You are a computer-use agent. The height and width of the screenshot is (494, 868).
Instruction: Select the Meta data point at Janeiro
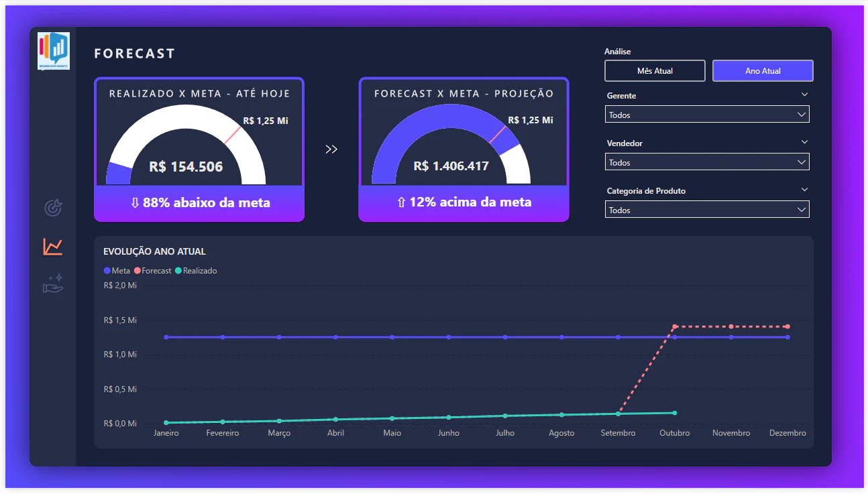tap(166, 337)
